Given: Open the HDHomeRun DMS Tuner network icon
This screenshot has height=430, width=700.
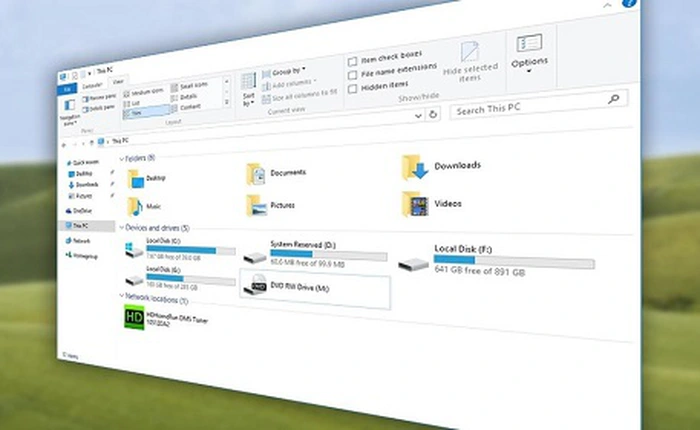Looking at the screenshot, I should pos(134,317).
